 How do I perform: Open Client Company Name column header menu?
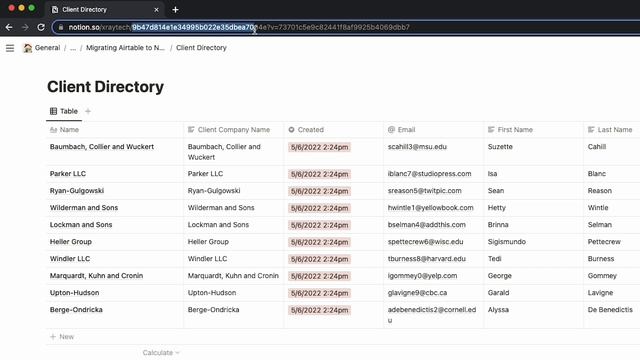click(x=234, y=130)
